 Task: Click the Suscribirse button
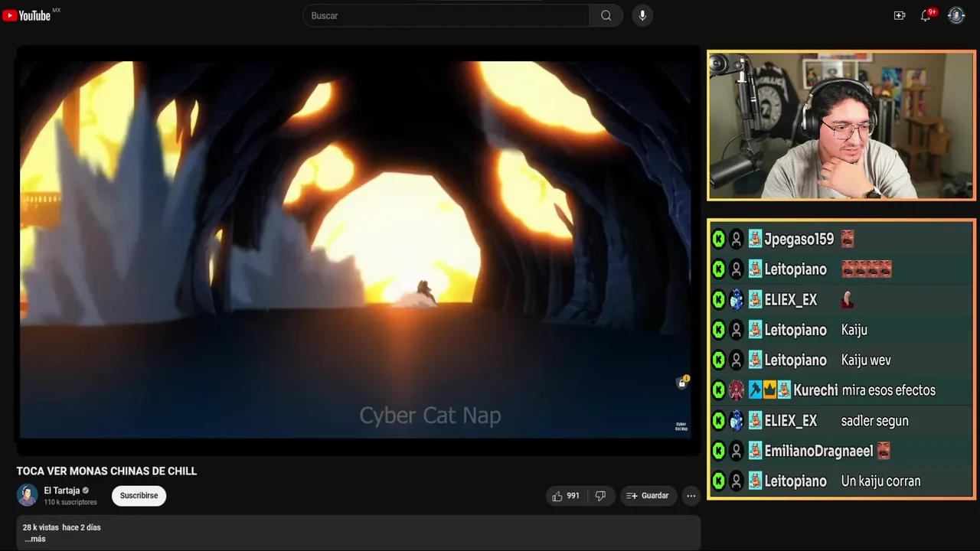(x=139, y=496)
